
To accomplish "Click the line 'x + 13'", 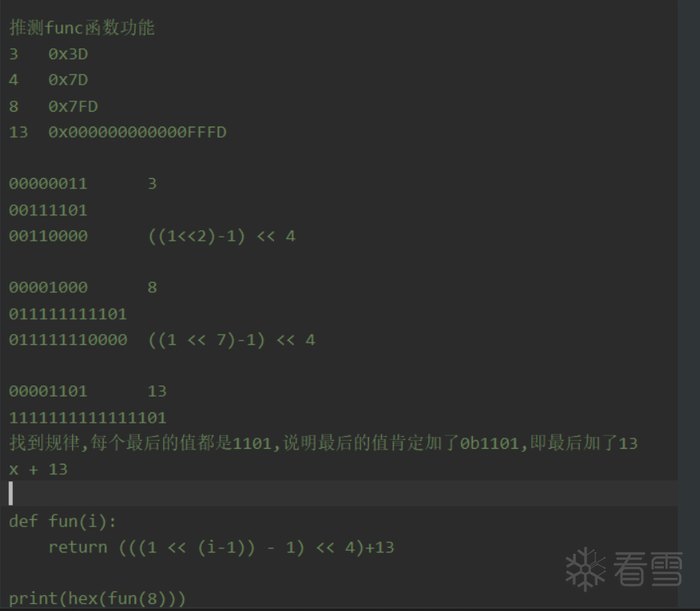I will point(38,469).
